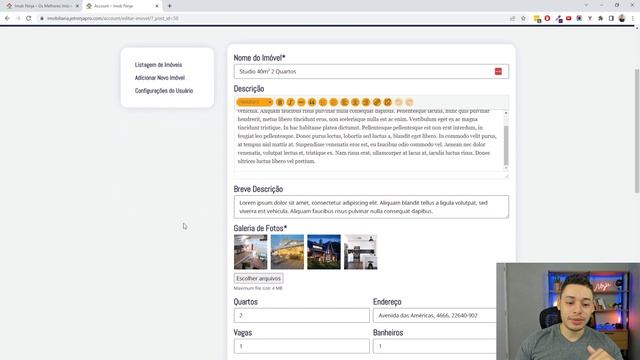Click the page vertical scrollbar
Screen dimensions: 640x360
point(637,131)
